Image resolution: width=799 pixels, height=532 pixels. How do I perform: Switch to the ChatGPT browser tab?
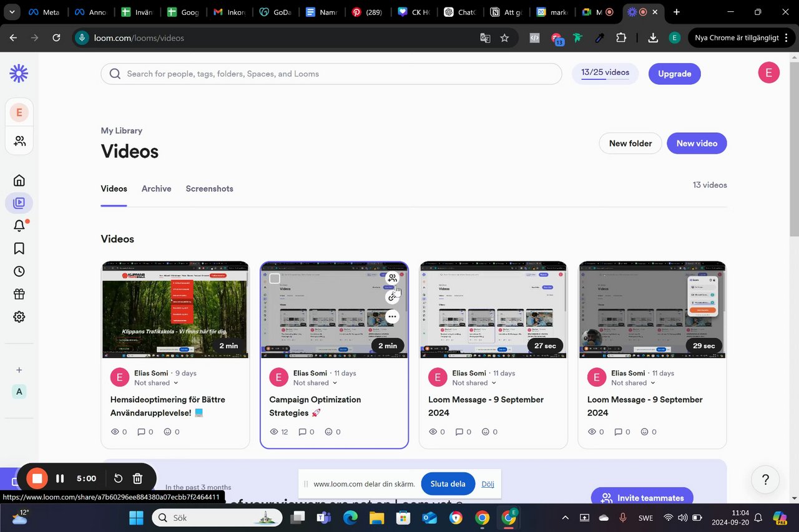(x=459, y=12)
